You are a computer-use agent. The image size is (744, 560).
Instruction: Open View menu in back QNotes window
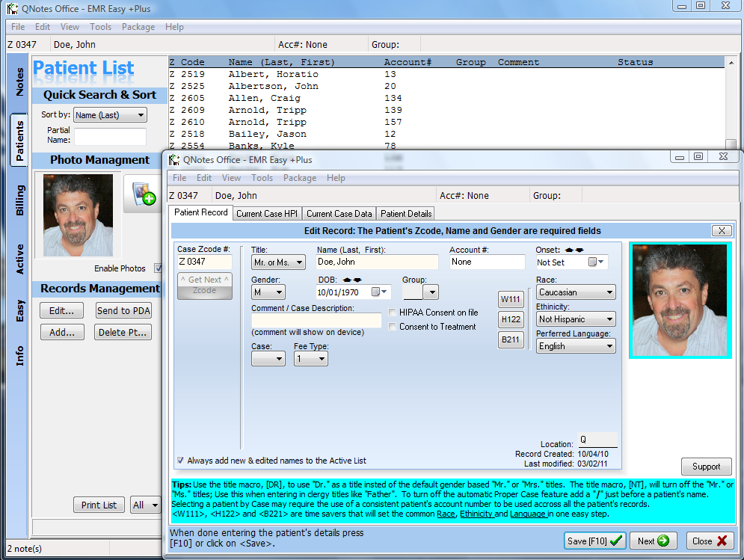pos(70,27)
